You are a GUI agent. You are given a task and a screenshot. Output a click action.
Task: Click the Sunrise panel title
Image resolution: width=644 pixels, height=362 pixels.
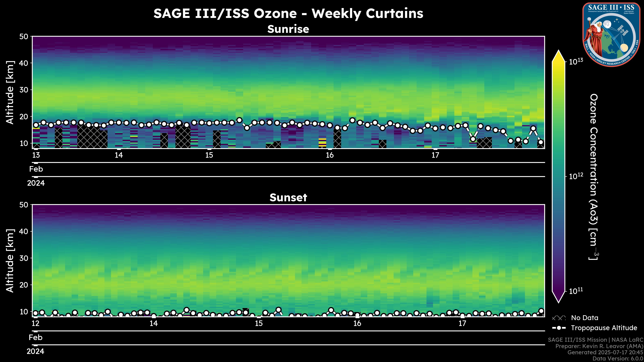[288, 29]
